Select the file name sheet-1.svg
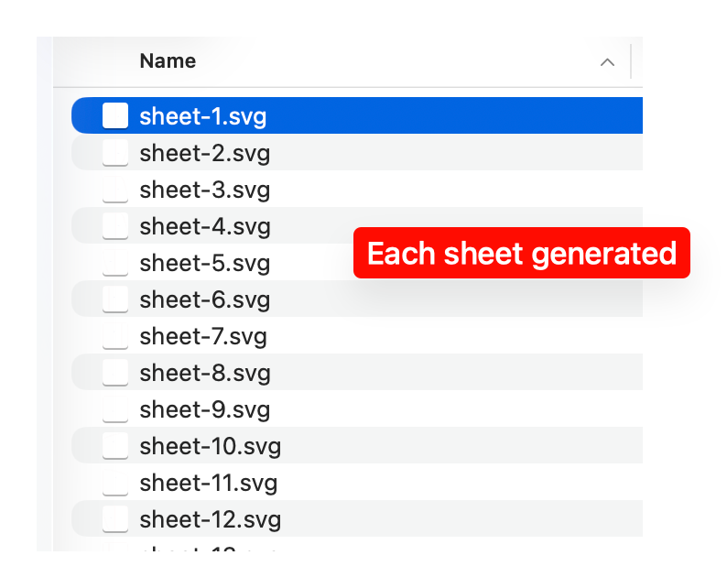The image size is (727, 588). 203,116
